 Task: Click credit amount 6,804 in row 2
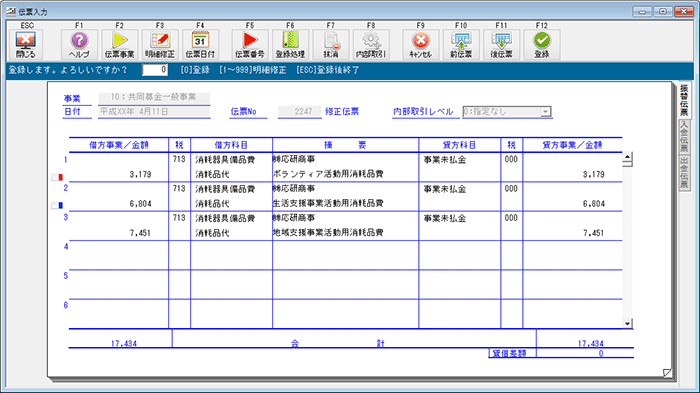point(593,204)
